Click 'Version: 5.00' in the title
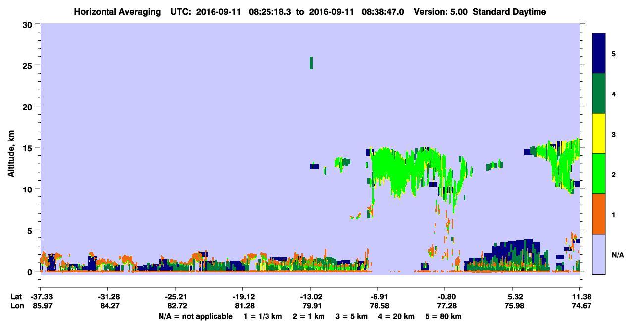The height and width of the screenshot is (330, 644). pyautogui.click(x=441, y=12)
